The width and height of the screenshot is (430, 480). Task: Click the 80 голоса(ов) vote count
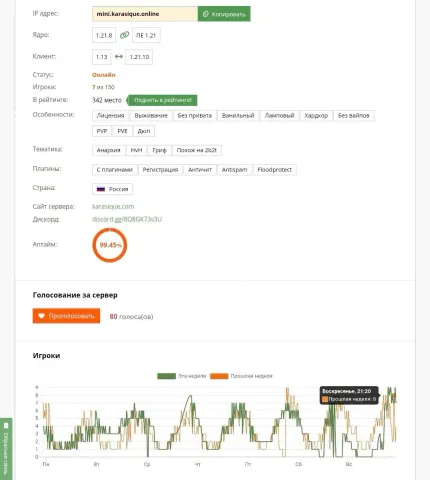point(131,316)
